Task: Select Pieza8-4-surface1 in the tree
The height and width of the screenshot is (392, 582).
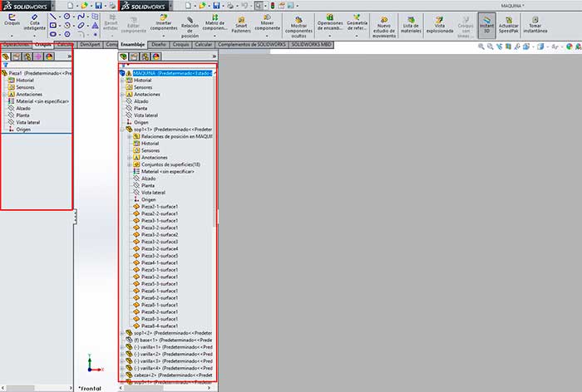Action: [x=160, y=326]
